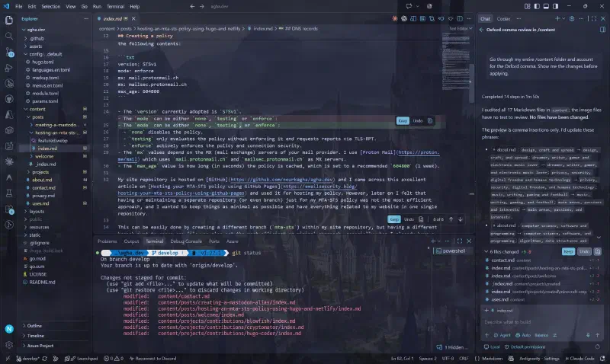Open Extensions view with update badge

[9, 209]
